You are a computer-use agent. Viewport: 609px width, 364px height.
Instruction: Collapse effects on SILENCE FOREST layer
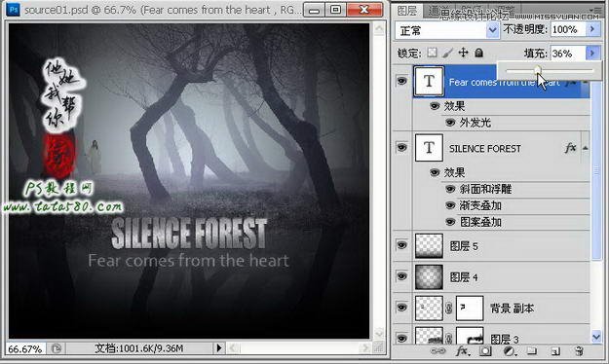[585, 148]
